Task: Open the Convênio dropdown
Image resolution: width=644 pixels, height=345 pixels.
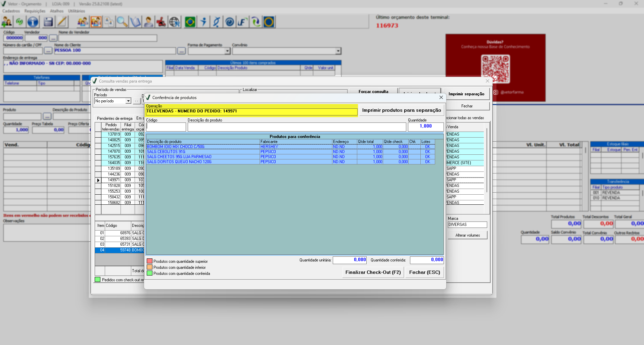Action: (338, 51)
